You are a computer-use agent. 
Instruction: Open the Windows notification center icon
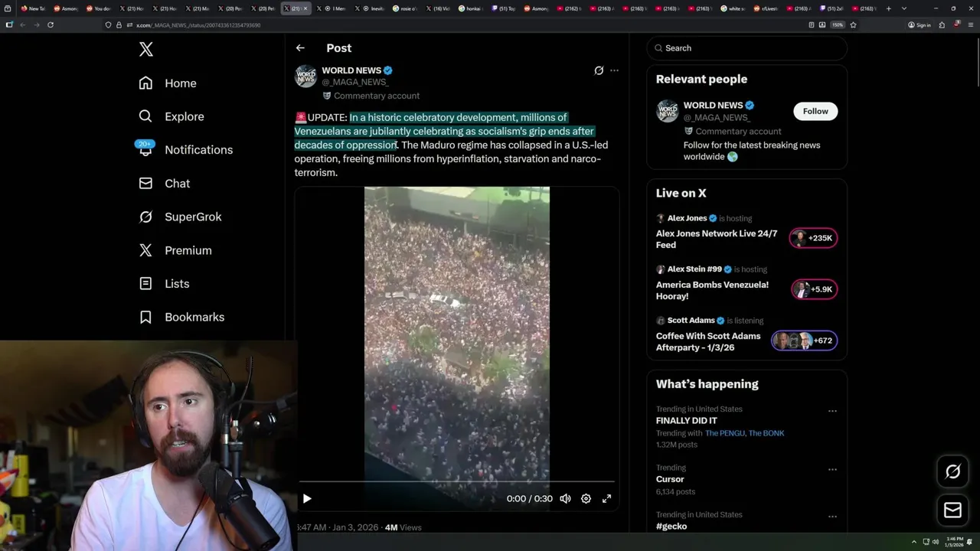[969, 542]
